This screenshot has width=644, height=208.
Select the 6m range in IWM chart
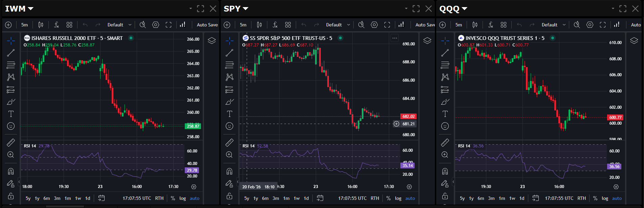click(47, 198)
